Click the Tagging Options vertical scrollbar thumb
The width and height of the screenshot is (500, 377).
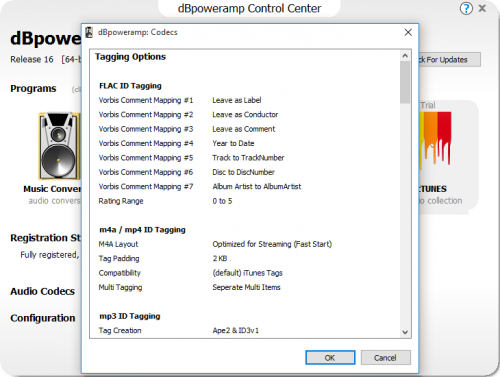(x=405, y=82)
